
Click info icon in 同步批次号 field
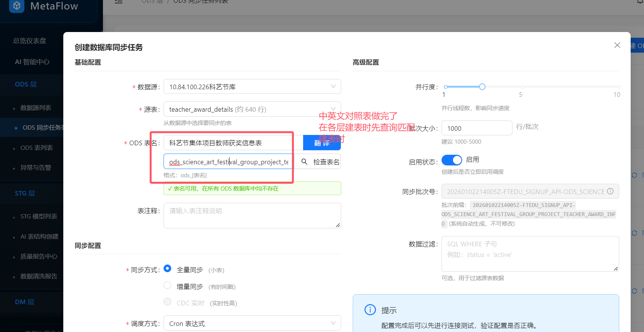click(x=610, y=191)
